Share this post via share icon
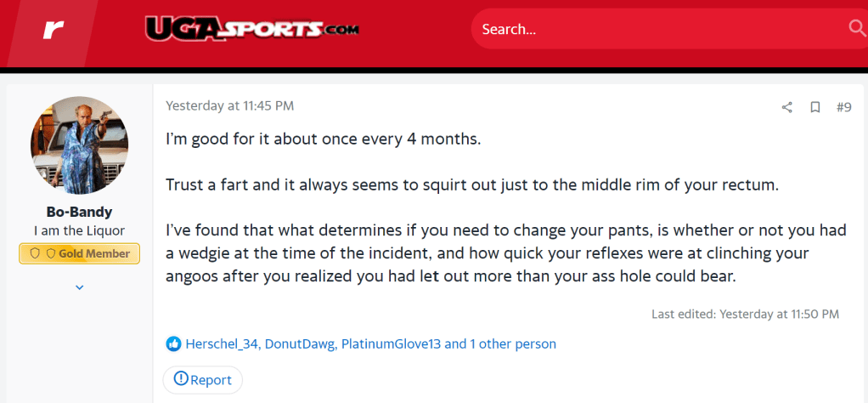The image size is (868, 403). click(786, 107)
